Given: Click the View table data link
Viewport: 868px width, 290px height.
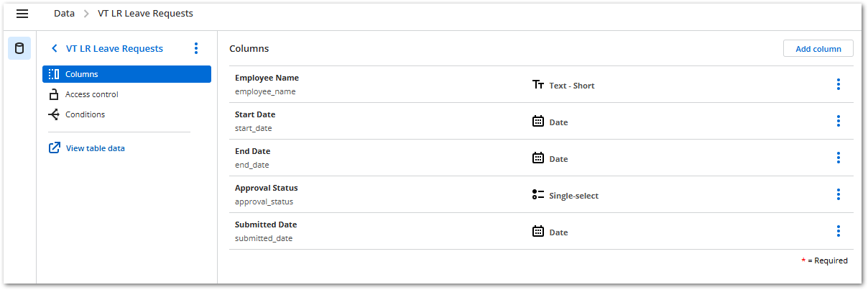Looking at the screenshot, I should pyautogui.click(x=95, y=148).
